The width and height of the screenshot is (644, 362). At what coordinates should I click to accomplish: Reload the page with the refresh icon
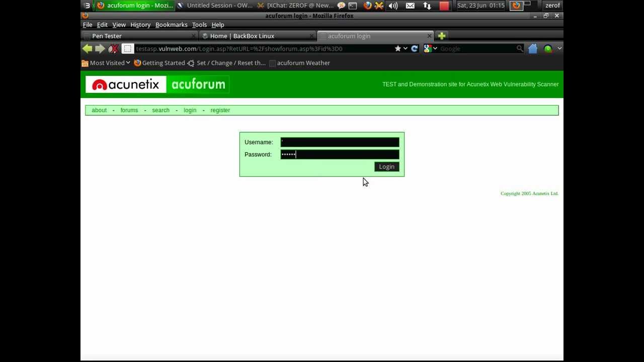[415, 49]
